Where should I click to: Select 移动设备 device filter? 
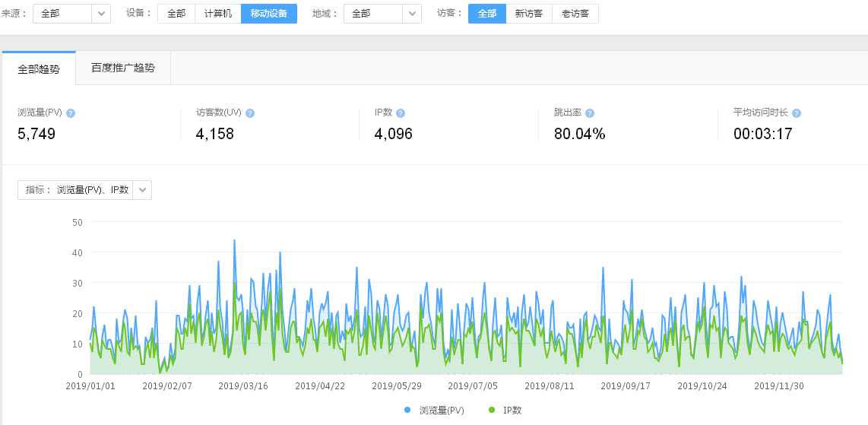pyautogui.click(x=269, y=13)
